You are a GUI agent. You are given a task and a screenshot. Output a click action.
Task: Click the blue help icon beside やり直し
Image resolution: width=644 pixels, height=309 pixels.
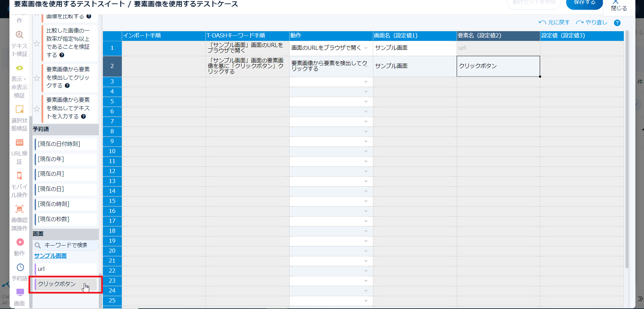click(617, 23)
